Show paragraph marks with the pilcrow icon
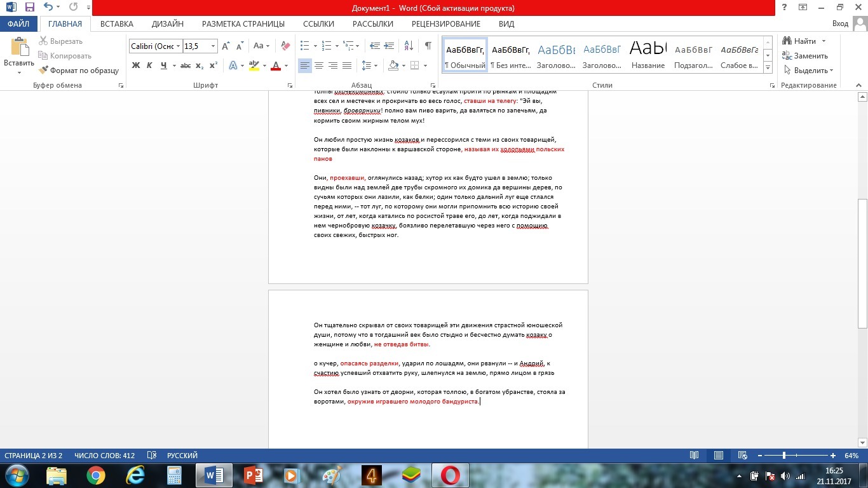Image resolution: width=868 pixels, height=488 pixels. coord(428,46)
